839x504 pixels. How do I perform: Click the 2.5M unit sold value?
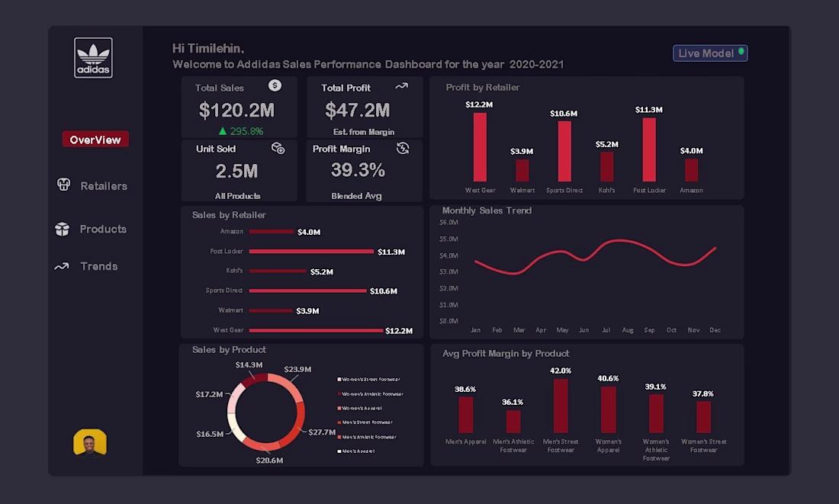pos(236,172)
